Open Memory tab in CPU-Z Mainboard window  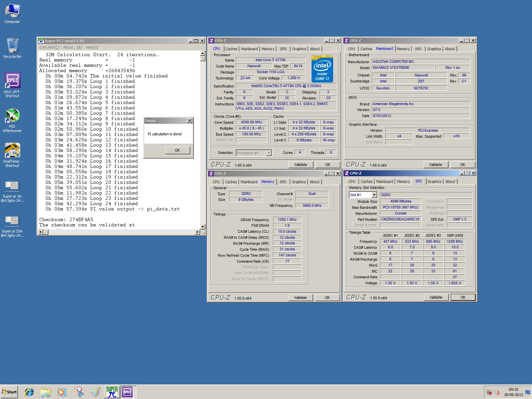pyautogui.click(x=403, y=49)
